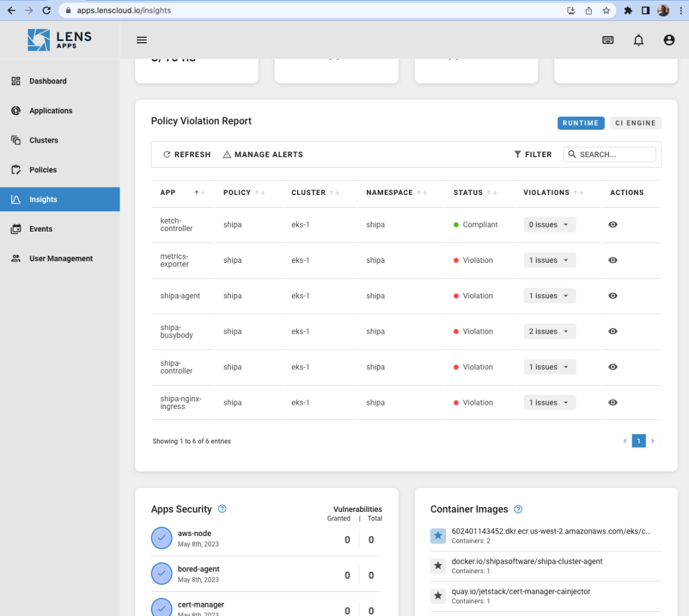The image size is (689, 616).
Task: View details eye for shipa-nginx-ingress
Action: tap(613, 403)
